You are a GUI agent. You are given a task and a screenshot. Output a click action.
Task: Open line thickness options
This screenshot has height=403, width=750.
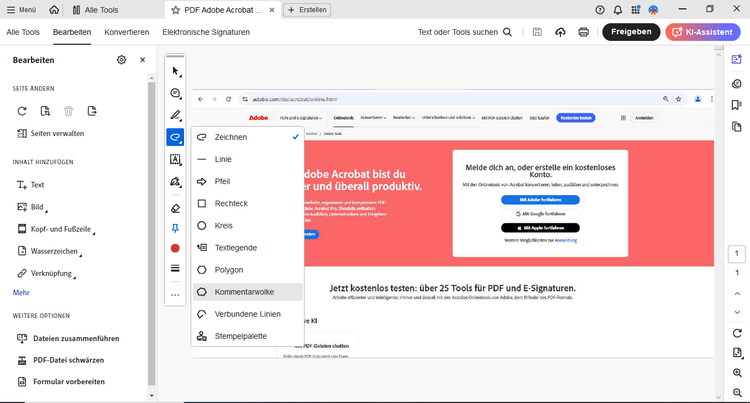click(176, 268)
